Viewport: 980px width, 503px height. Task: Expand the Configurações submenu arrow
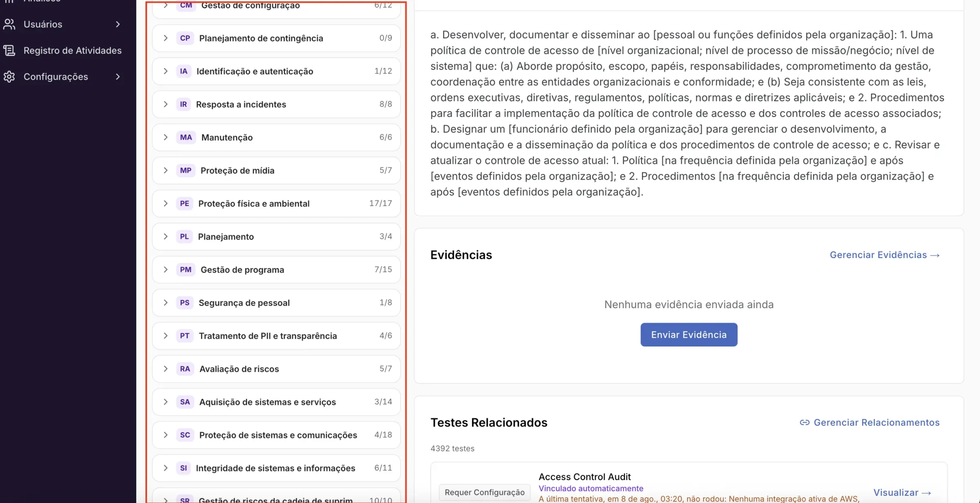(x=118, y=76)
